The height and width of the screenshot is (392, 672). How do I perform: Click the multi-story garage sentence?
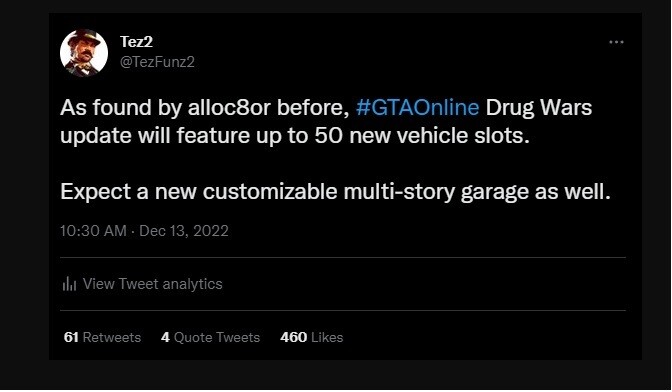[x=335, y=192]
